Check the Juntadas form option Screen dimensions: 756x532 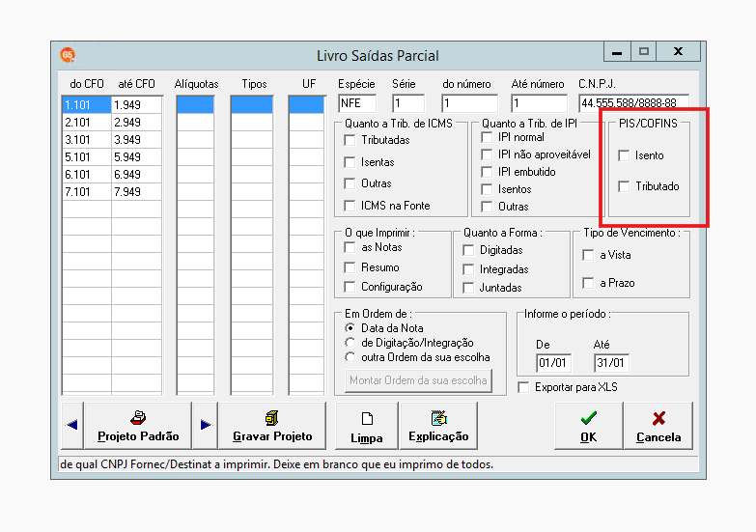click(468, 288)
